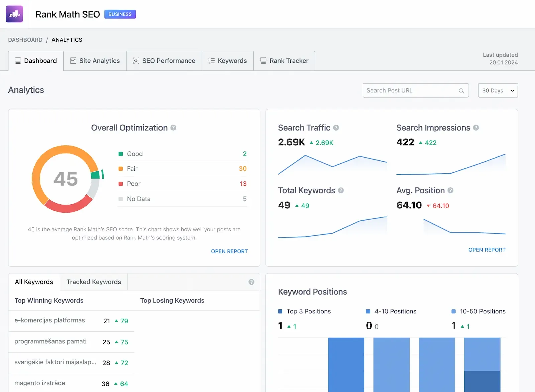Click the DASHBOARD breadcrumb link
Image resolution: width=535 pixels, height=392 pixels.
[x=25, y=40]
